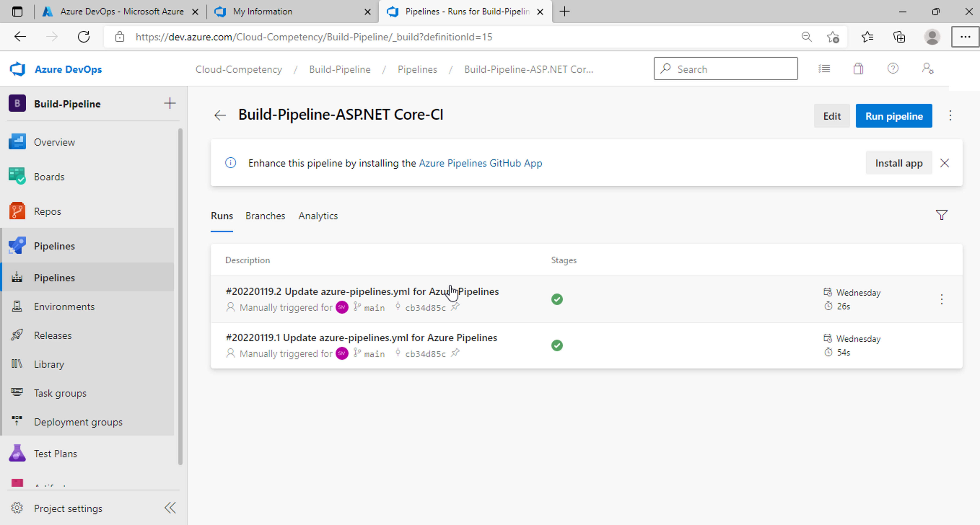Open User settings icon
The width and height of the screenshot is (980, 525).
(928, 68)
